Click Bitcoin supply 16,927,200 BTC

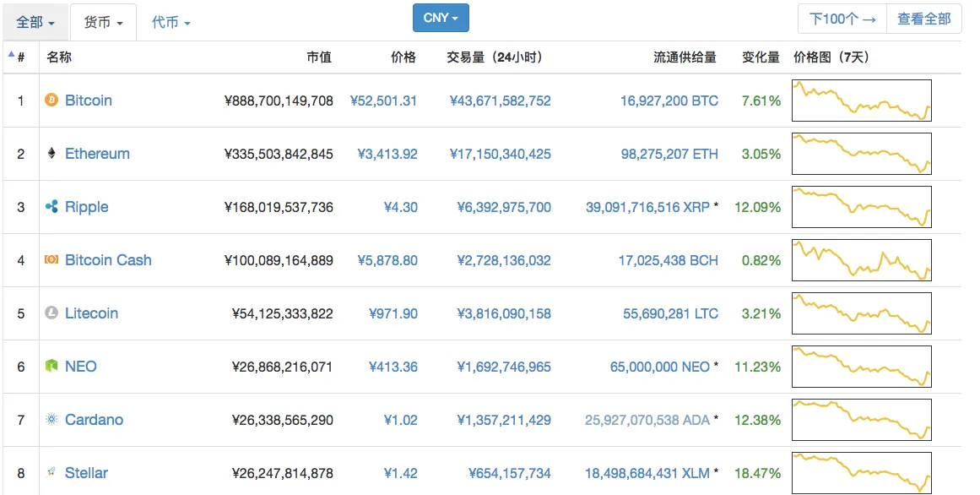click(669, 101)
